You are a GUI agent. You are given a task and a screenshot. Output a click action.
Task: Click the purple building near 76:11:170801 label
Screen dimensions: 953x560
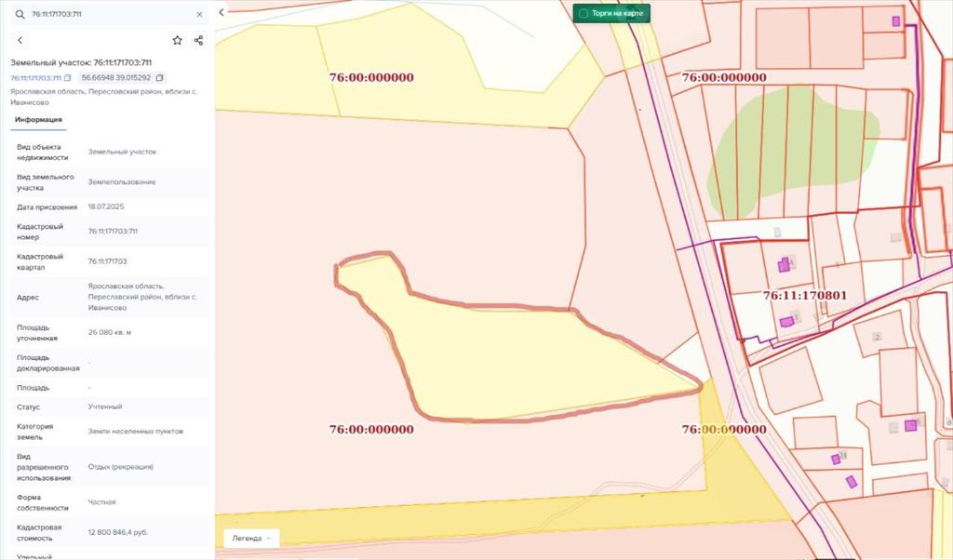(784, 264)
